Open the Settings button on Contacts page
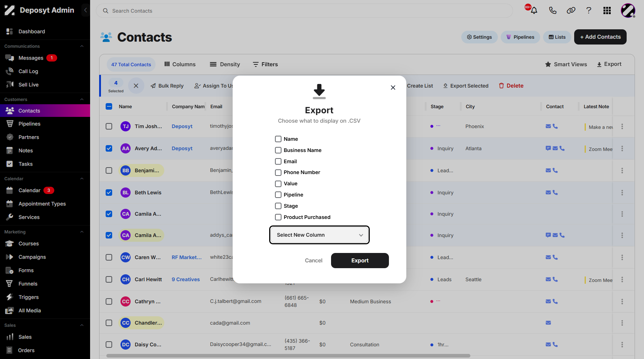 479,37
